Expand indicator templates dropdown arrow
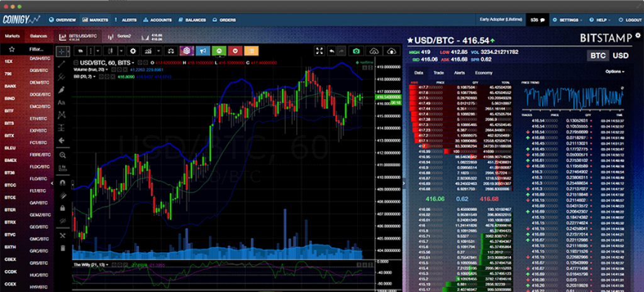The width and height of the screenshot is (644, 292). click(x=158, y=51)
